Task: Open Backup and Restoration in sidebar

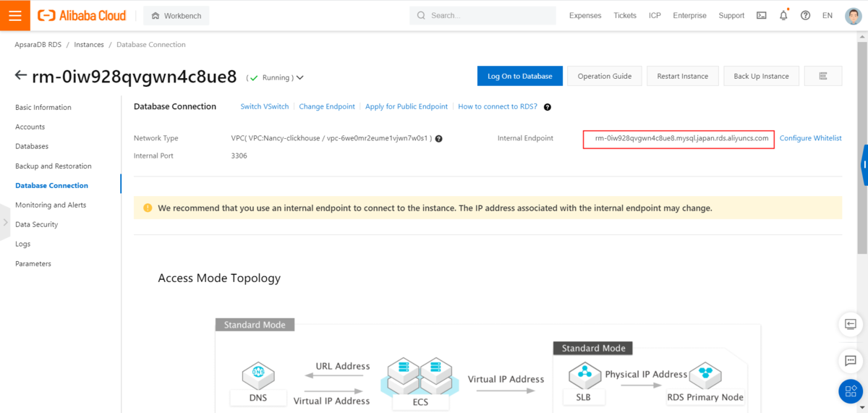Action: coord(54,166)
